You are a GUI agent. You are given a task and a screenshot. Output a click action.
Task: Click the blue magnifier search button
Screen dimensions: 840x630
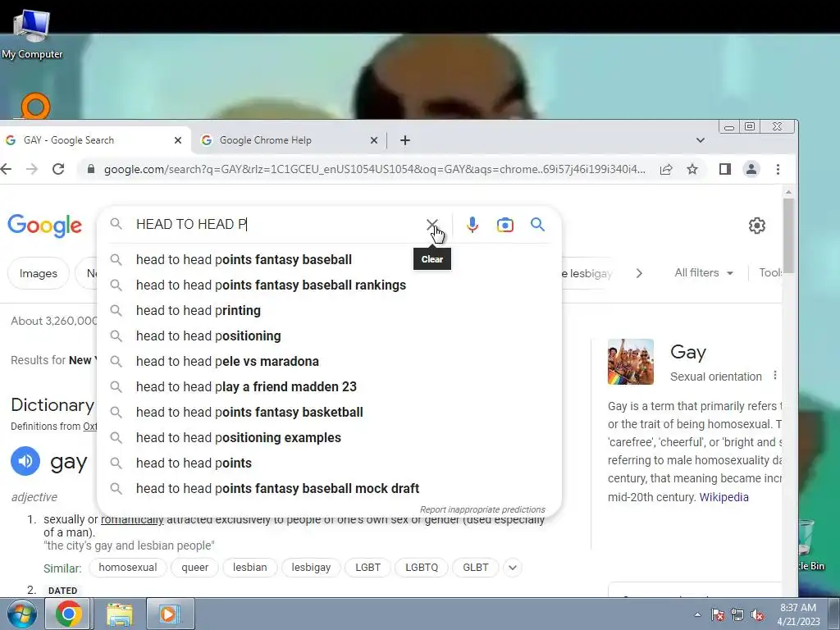point(537,225)
